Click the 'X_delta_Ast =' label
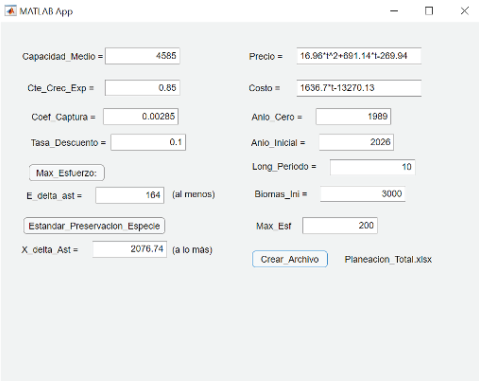479x381 pixels. pos(50,250)
